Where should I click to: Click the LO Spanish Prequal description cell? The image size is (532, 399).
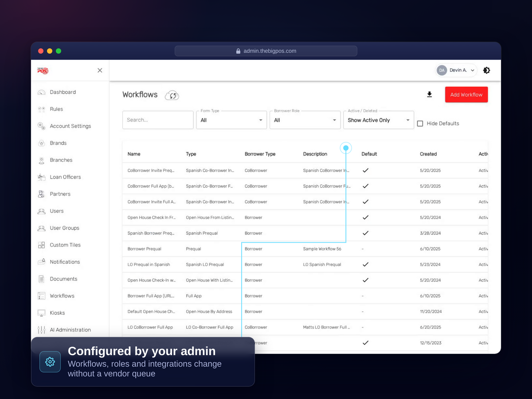(x=322, y=265)
